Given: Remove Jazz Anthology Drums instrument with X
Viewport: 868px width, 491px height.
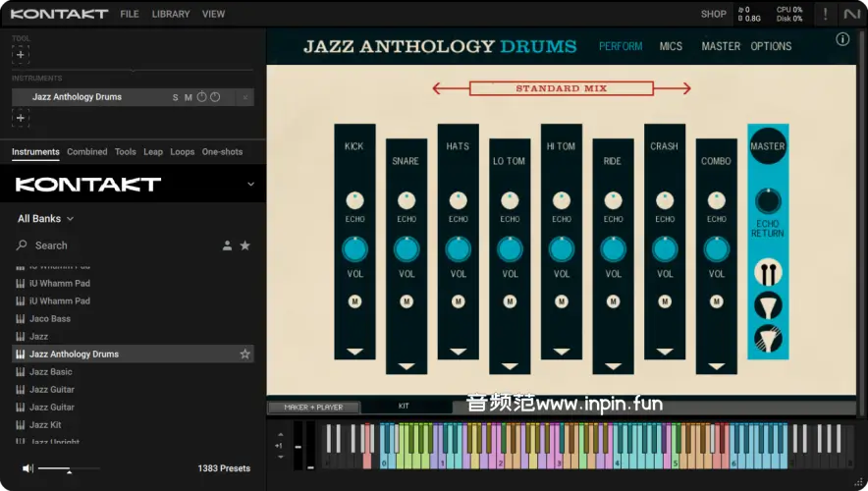Looking at the screenshot, I should 245,97.
